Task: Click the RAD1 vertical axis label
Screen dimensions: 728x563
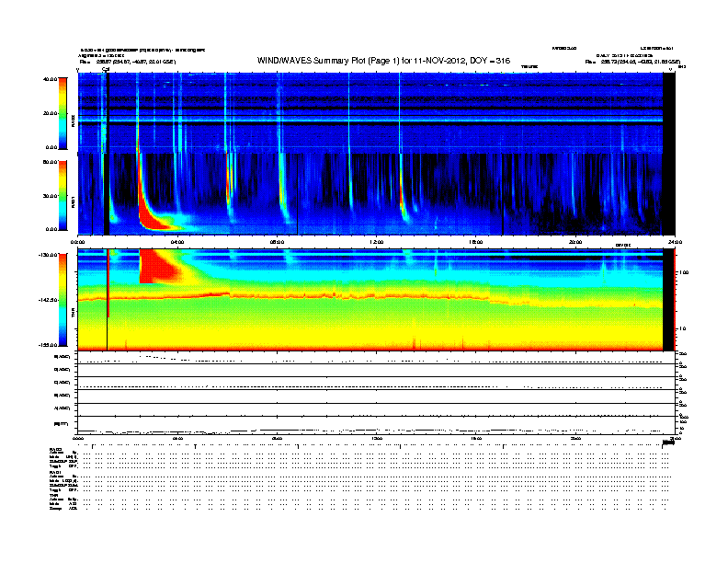Action: click(x=73, y=201)
